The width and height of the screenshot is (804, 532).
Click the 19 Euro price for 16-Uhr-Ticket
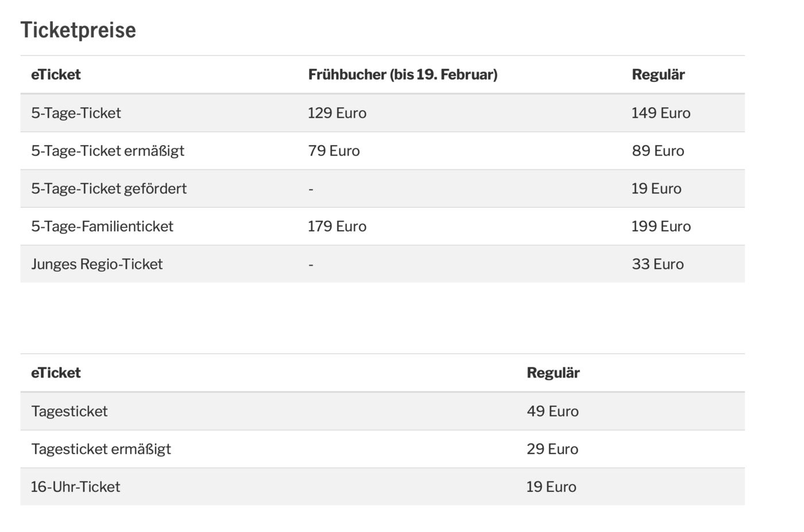pos(551,487)
